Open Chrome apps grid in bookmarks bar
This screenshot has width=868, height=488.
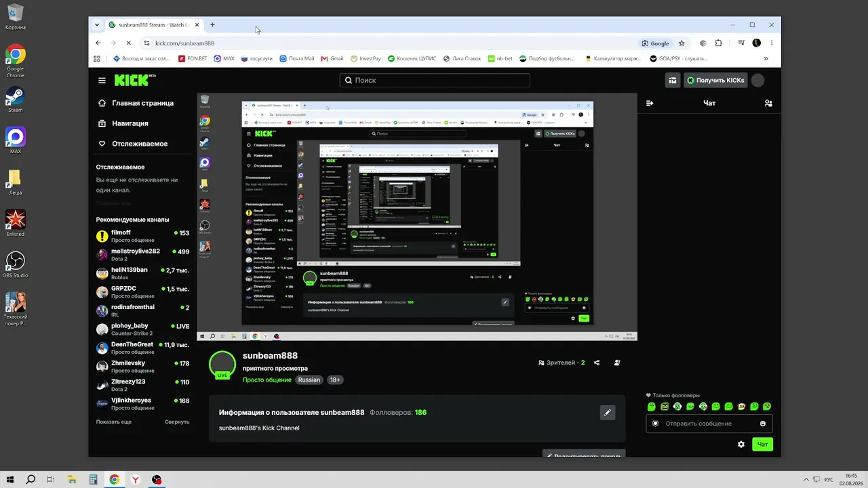(x=97, y=59)
